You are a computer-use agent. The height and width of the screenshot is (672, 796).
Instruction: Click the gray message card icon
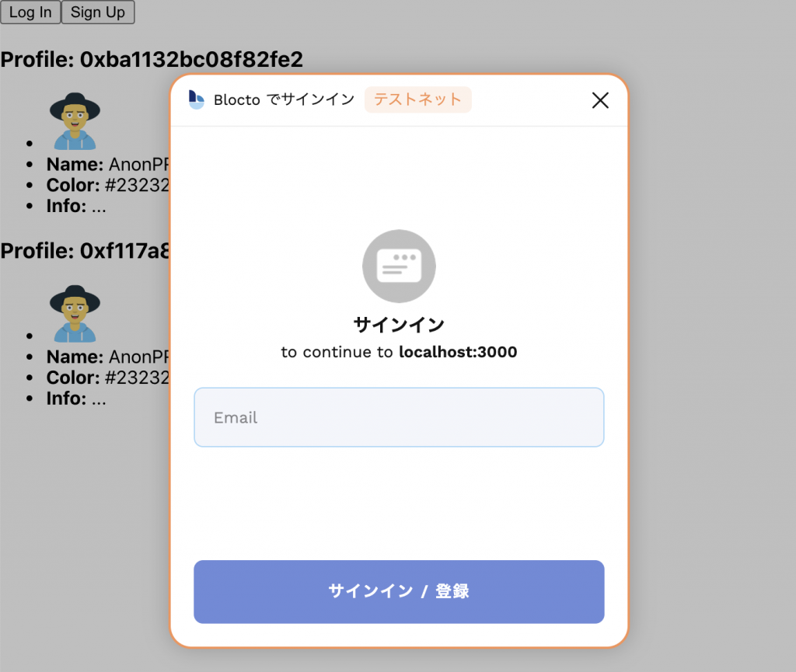pos(399,266)
